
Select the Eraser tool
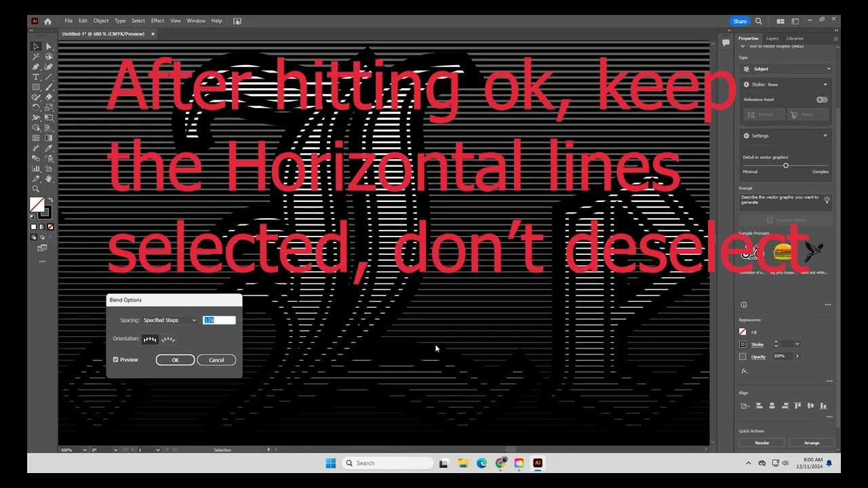(x=49, y=98)
